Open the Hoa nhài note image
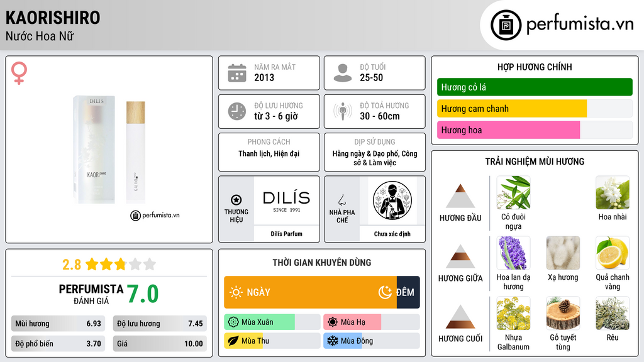 click(613, 192)
